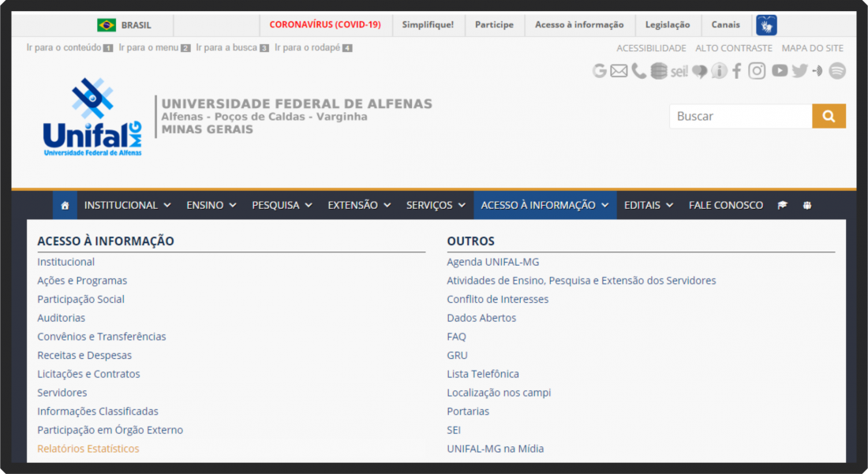This screenshot has width=868, height=474.
Task: Open Canais in top bar
Action: tap(726, 25)
